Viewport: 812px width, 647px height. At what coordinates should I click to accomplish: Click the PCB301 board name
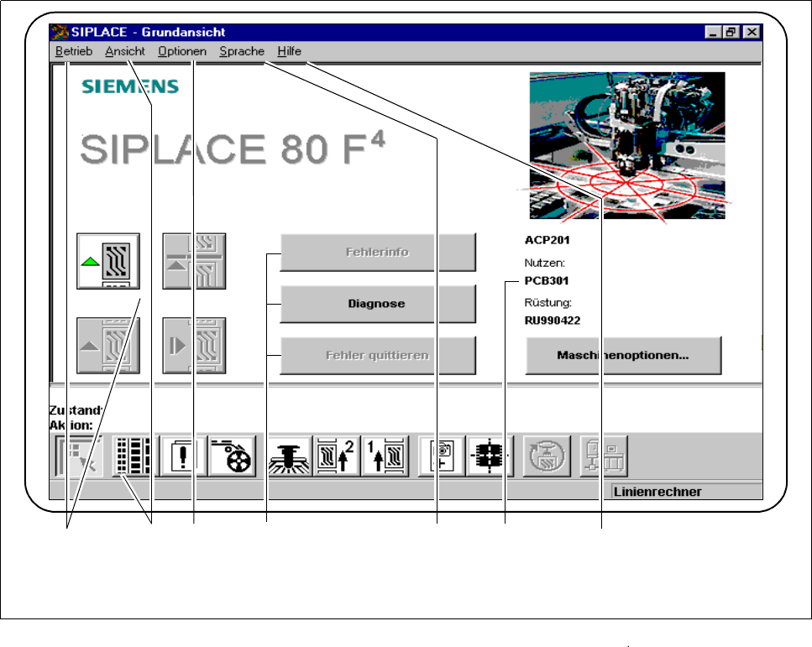point(547,280)
